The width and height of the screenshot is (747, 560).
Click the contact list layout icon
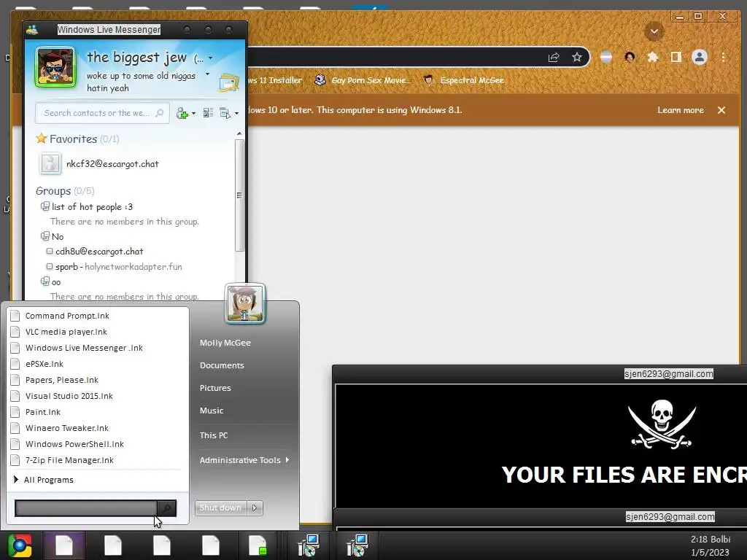(x=208, y=113)
